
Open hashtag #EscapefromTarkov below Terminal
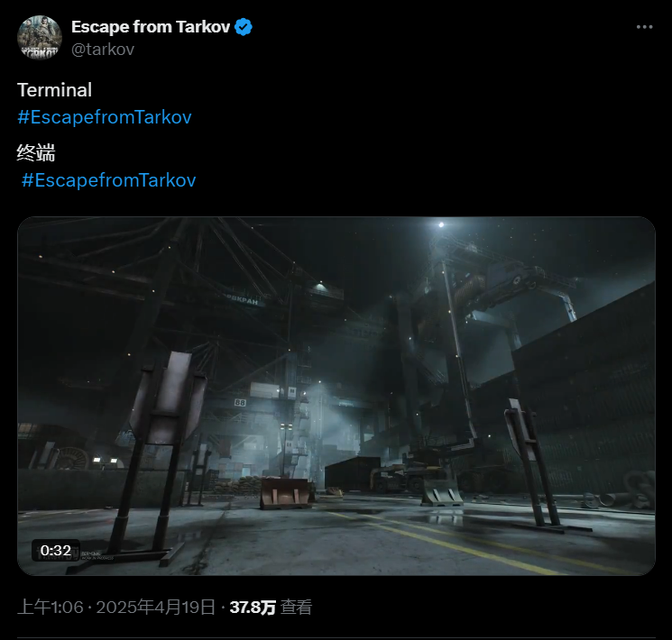coord(105,117)
